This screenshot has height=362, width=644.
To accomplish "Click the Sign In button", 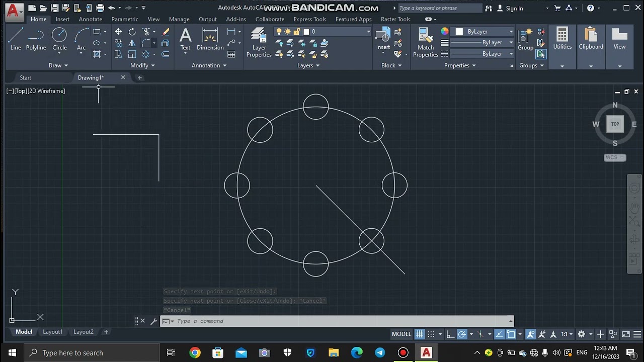I will (510, 8).
